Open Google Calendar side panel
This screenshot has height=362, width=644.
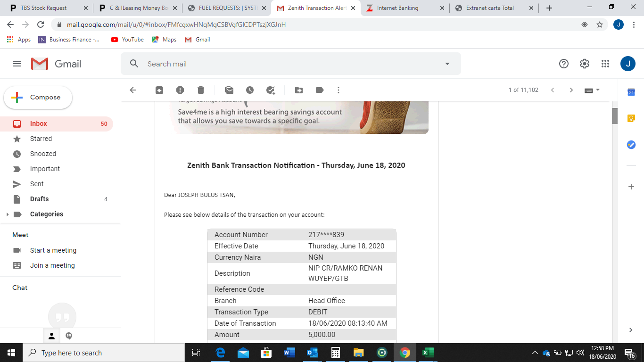[631, 92]
